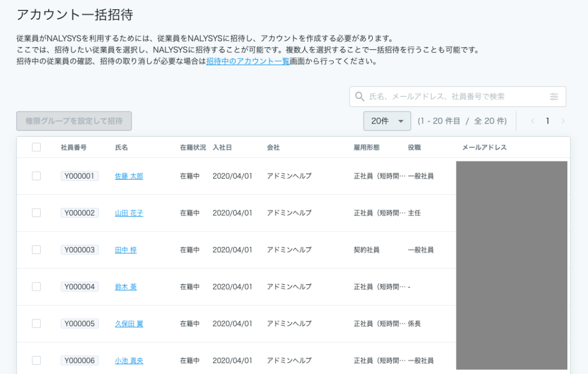Open employee 山田 花子 link
The image size is (588, 374).
(x=129, y=213)
